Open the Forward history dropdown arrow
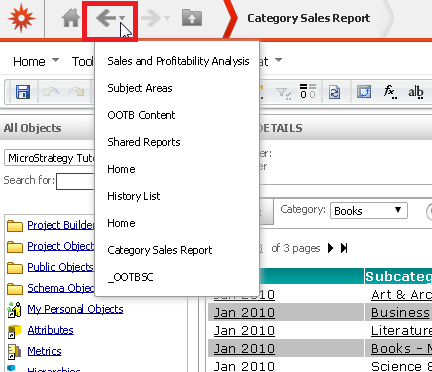The width and height of the screenshot is (432, 372). pos(167,18)
